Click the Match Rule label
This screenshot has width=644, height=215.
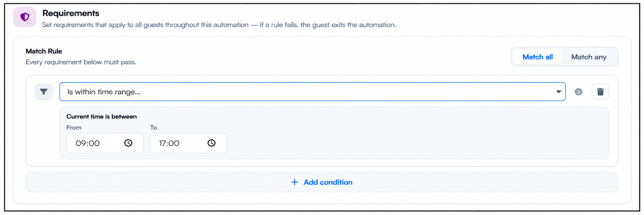44,51
